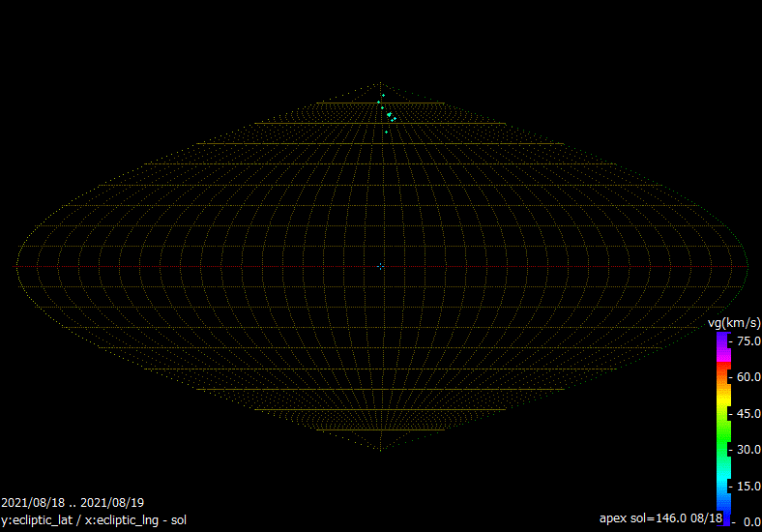The image size is (762, 532).
Task: Click the 60.0 value on the color scale
Action: point(748,377)
